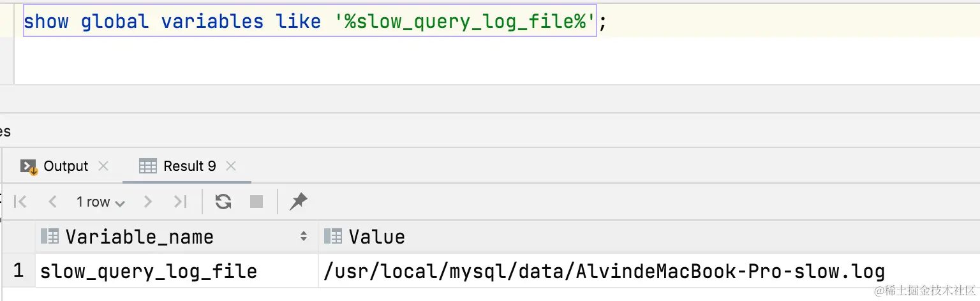The width and height of the screenshot is (980, 301).
Task: Stop the running query
Action: click(256, 202)
